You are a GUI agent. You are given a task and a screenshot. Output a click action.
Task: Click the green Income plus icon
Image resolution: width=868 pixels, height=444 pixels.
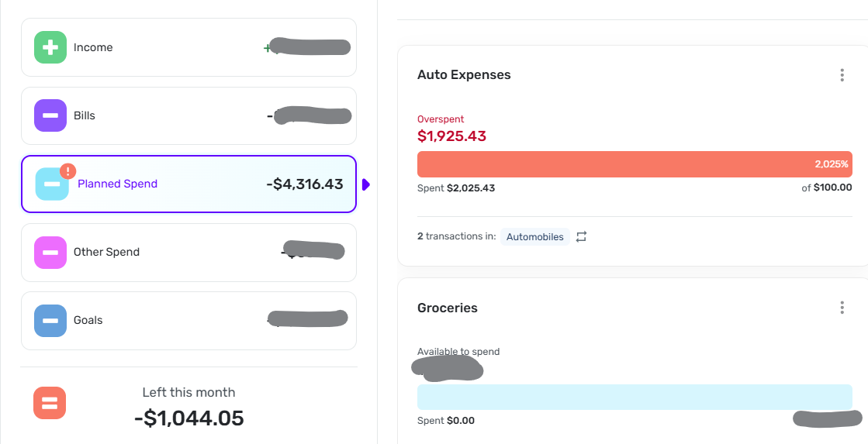(50, 47)
